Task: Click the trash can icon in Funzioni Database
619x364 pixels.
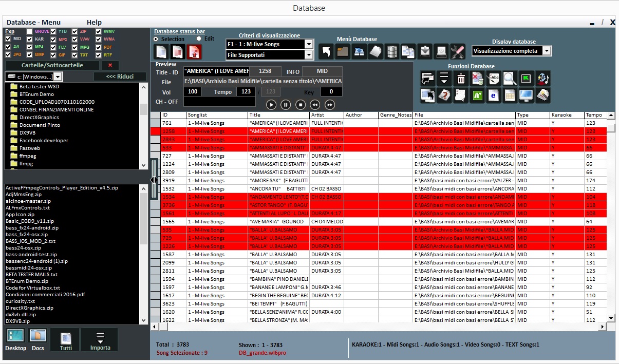Action: pyautogui.click(x=461, y=78)
